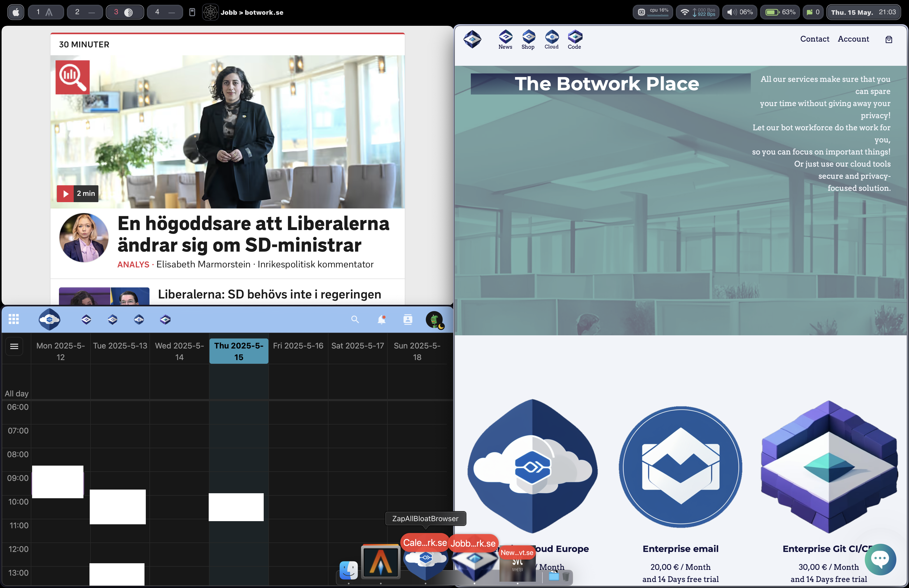
Task: Open the SVT Nyheter Dock icon
Action: (x=518, y=565)
